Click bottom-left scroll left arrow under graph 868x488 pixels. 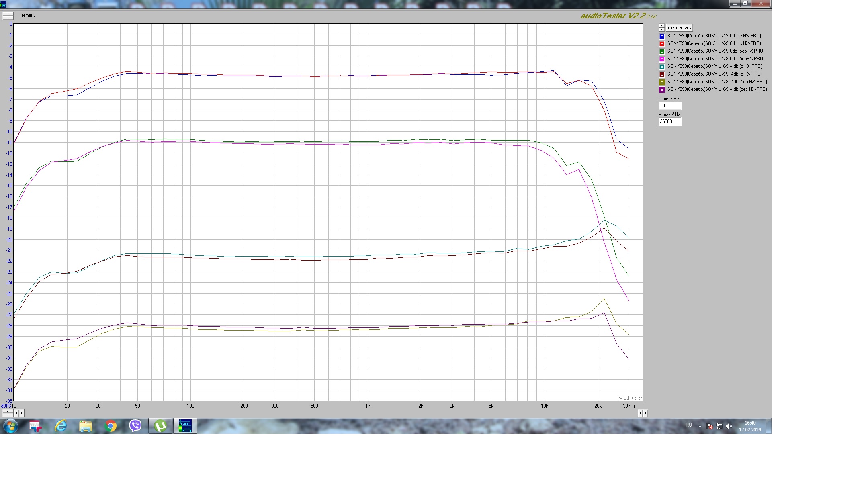(x=16, y=413)
